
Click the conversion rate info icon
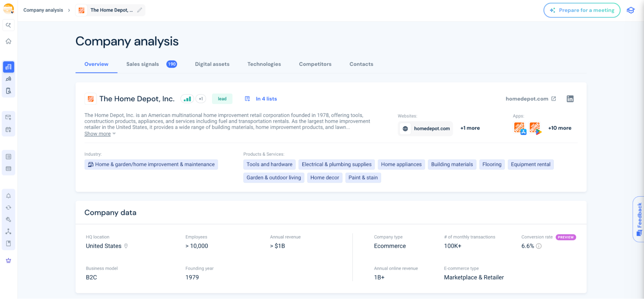(539, 246)
